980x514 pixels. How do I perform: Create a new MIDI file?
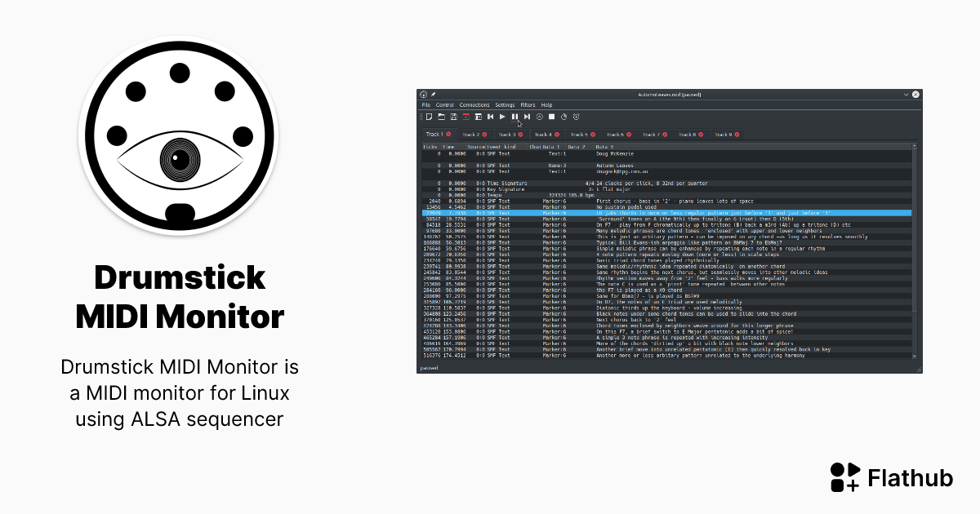point(429,117)
